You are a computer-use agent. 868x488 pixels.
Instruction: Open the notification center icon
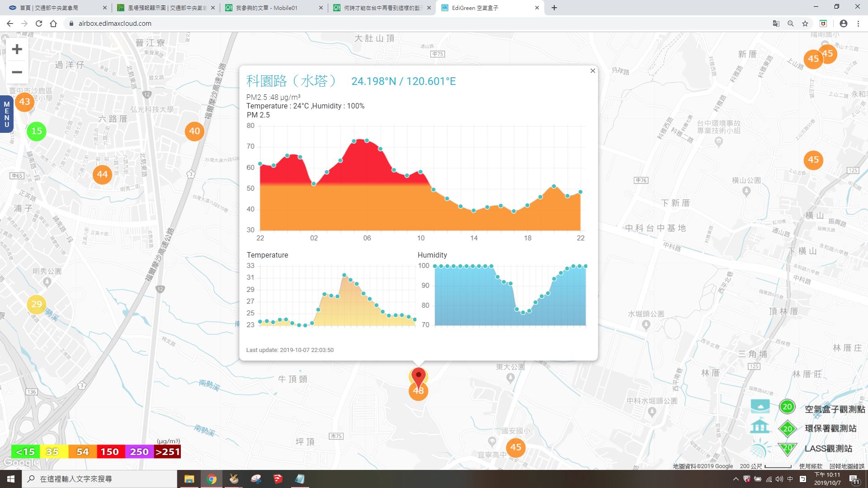point(854,479)
